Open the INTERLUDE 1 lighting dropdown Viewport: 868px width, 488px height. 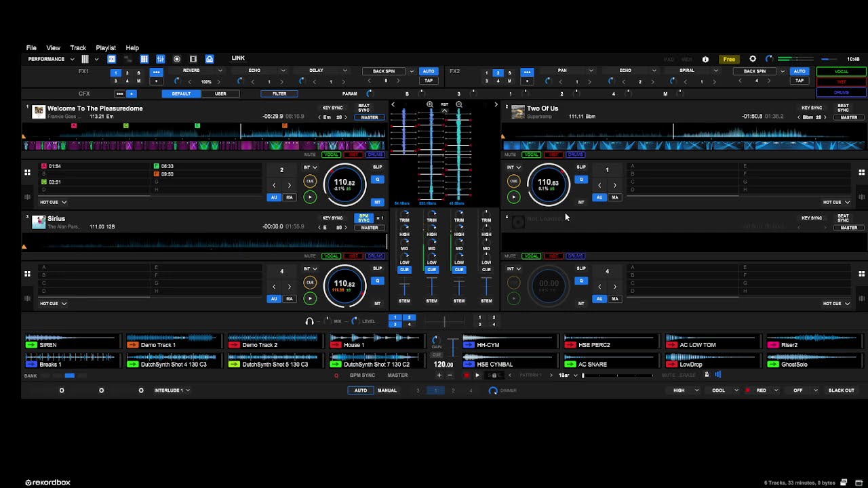(x=172, y=390)
